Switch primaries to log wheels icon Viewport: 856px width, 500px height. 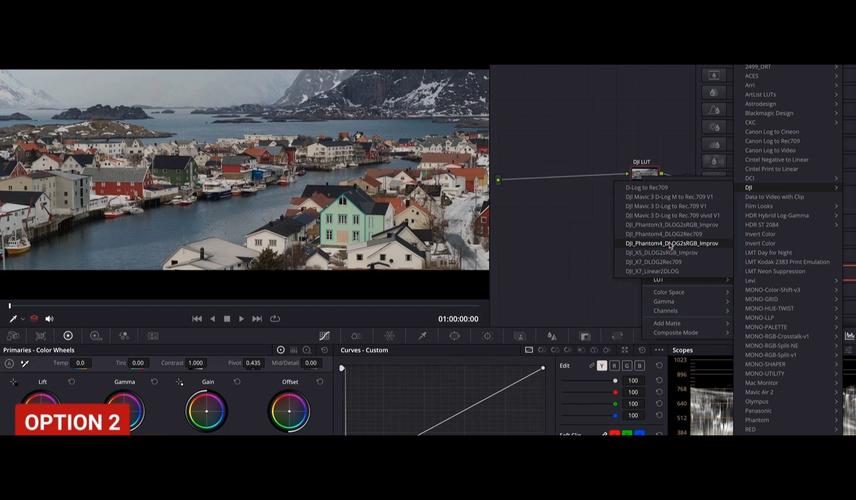pyautogui.click(x=307, y=350)
